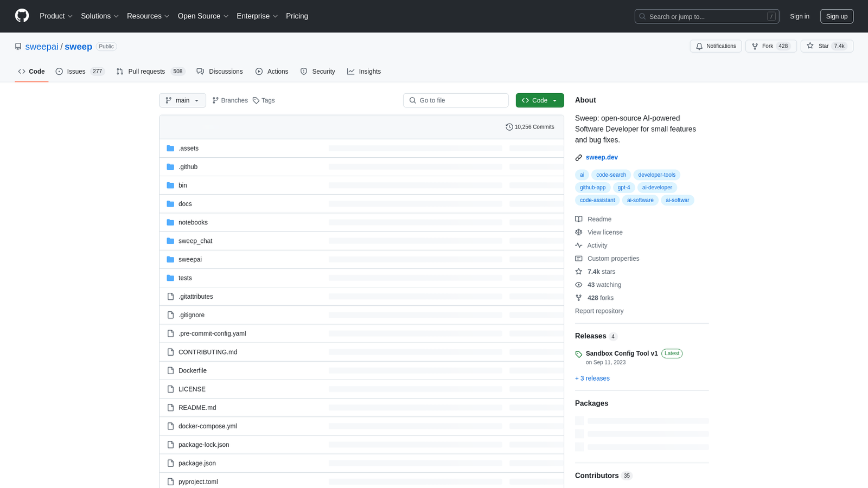Open the CONTRIBUTING.md file
The image size is (868, 488).
point(208,352)
